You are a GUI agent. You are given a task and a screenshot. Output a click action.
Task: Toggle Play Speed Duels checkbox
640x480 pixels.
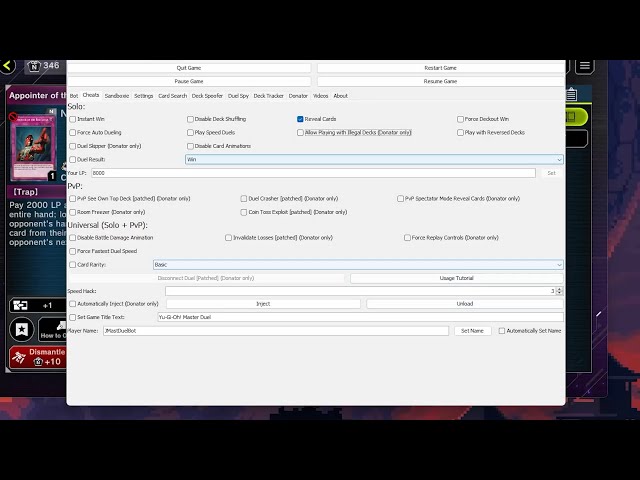click(x=190, y=133)
